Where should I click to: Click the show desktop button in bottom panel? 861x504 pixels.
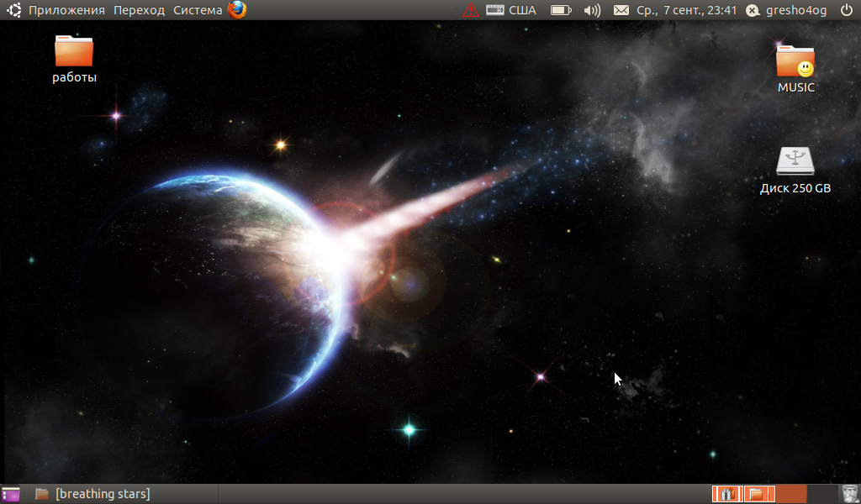[10, 494]
